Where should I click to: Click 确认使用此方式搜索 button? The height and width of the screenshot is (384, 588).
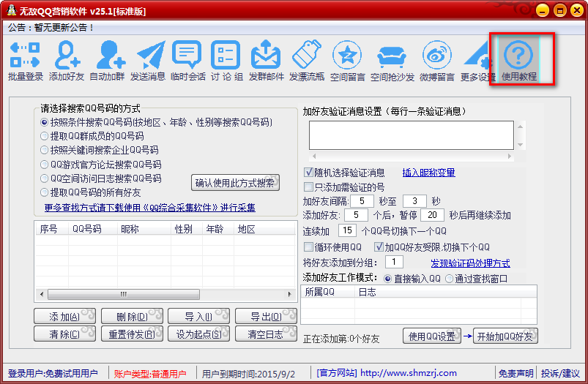point(235,183)
